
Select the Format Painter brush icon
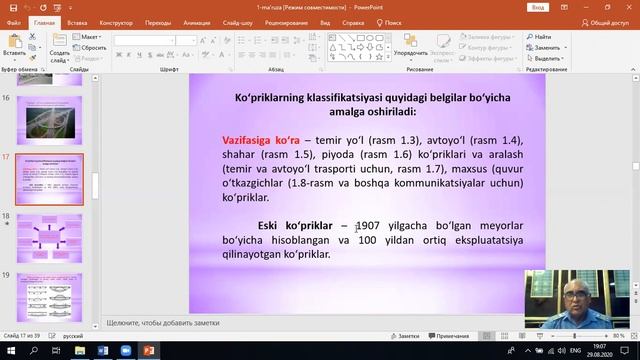pyautogui.click(x=32, y=58)
